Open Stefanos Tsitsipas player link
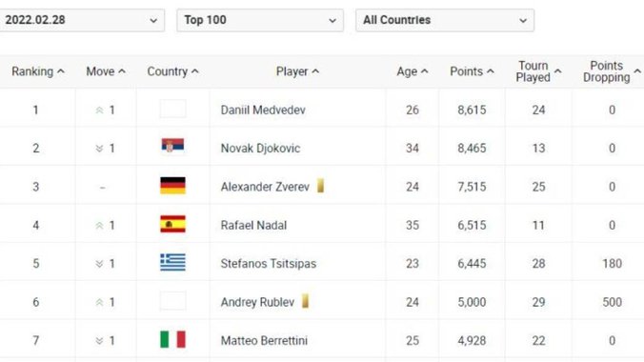Screen dimensions: 644x362 click(269, 263)
